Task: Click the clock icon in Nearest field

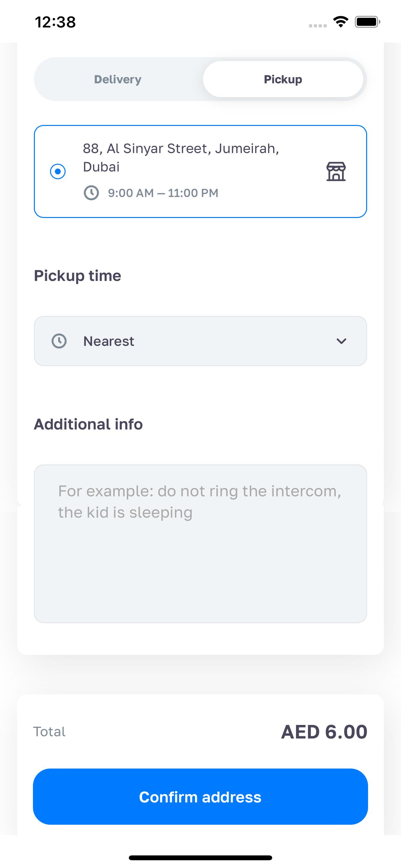Action: pyautogui.click(x=59, y=341)
